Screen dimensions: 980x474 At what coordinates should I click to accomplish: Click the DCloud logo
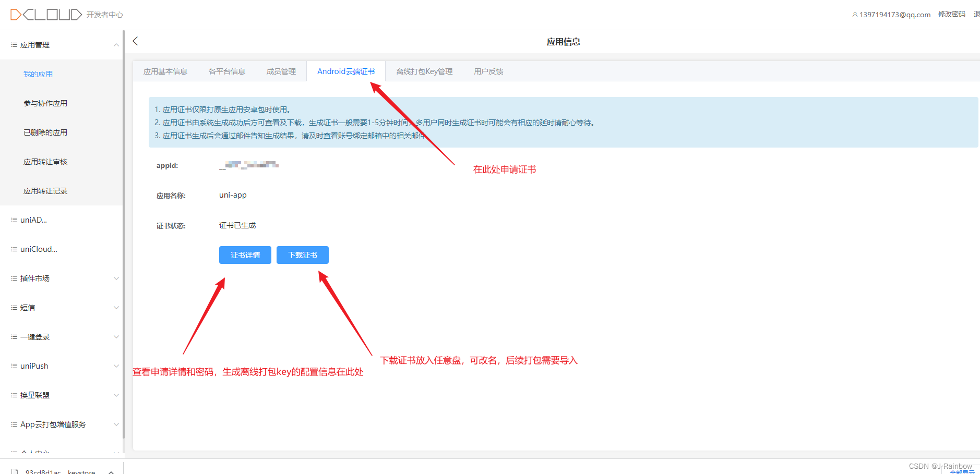46,15
